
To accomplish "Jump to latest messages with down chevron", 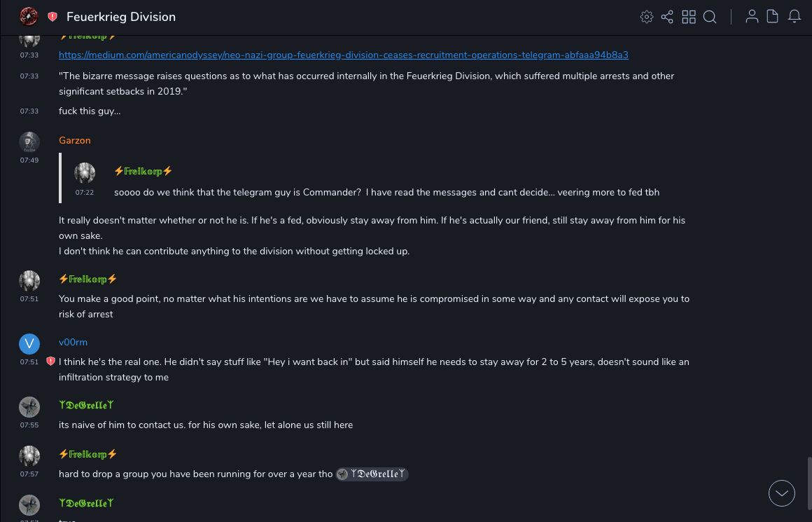I will [x=782, y=493].
